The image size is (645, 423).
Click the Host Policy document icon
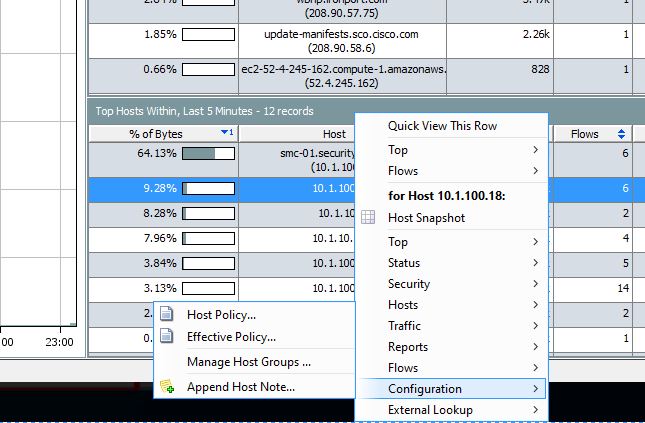point(166,314)
